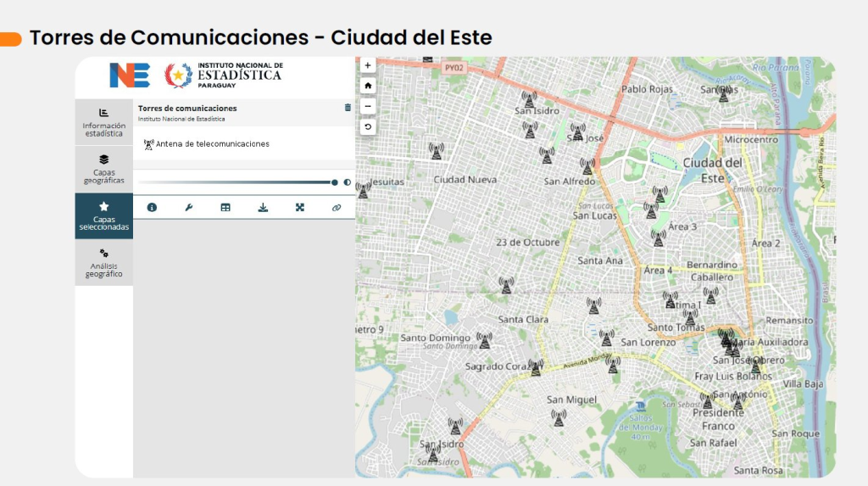Open layer information with the info icon
This screenshot has height=486, width=868.
(x=152, y=207)
